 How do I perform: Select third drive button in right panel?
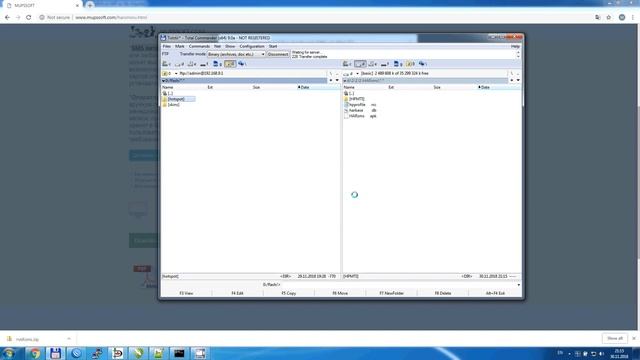pos(373,64)
